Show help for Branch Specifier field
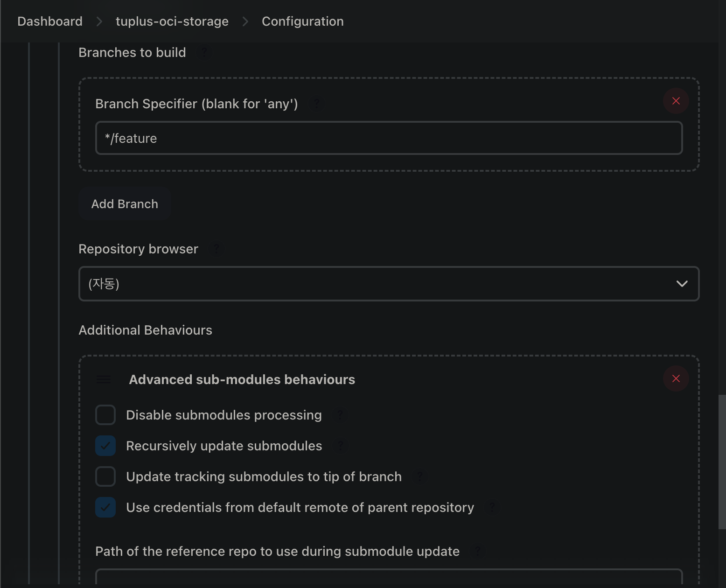Screen dimensions: 726x588 coord(316,104)
